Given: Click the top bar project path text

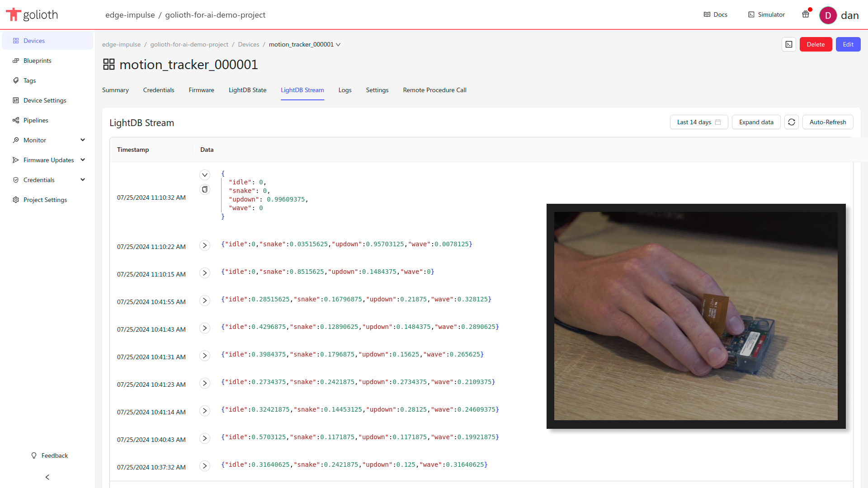Looking at the screenshot, I should [185, 15].
